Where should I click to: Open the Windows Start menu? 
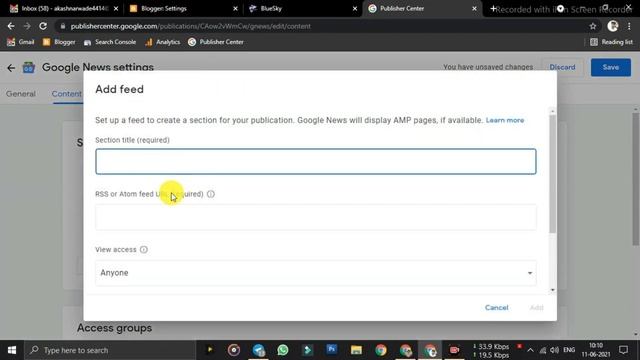(12, 350)
